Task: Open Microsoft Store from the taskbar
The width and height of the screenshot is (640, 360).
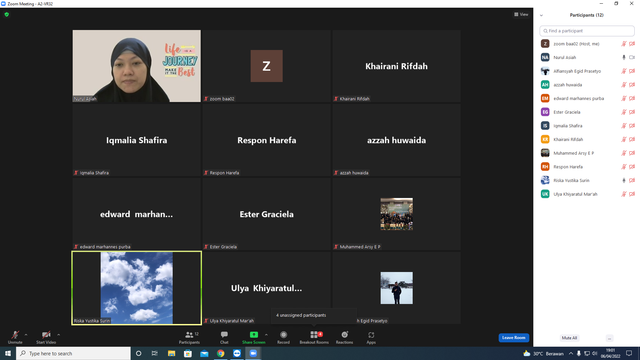Action: click(188, 353)
